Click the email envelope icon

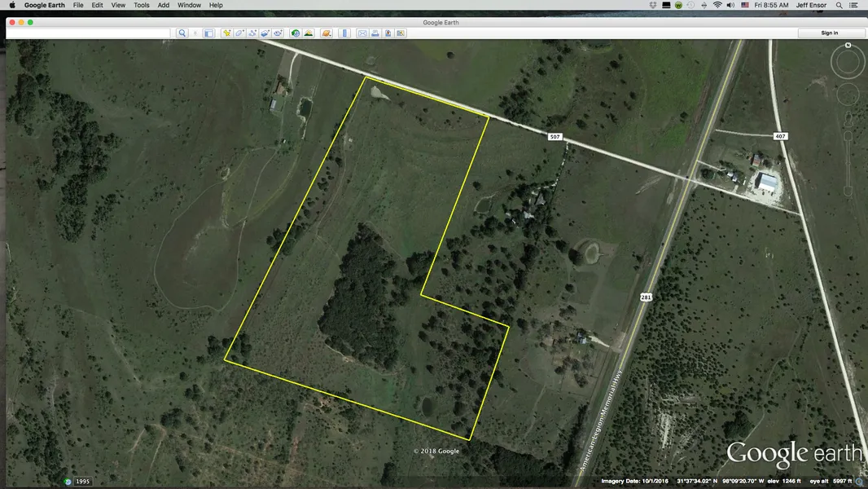coord(362,33)
